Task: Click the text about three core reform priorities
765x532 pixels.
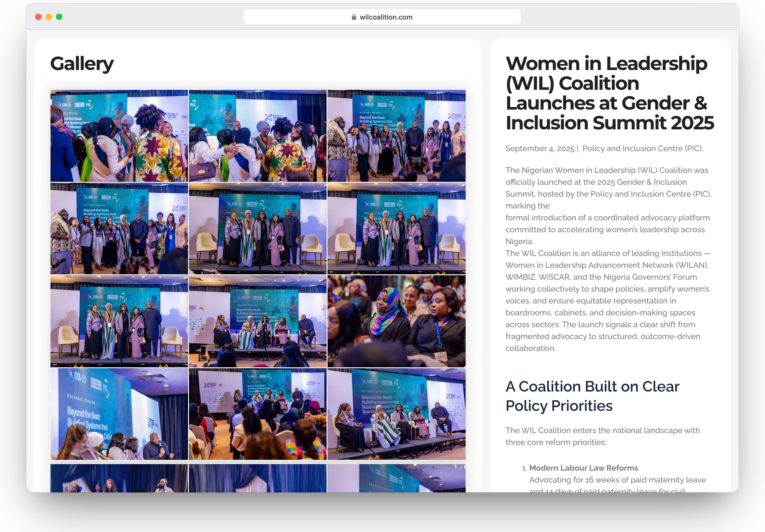Action: click(602, 436)
